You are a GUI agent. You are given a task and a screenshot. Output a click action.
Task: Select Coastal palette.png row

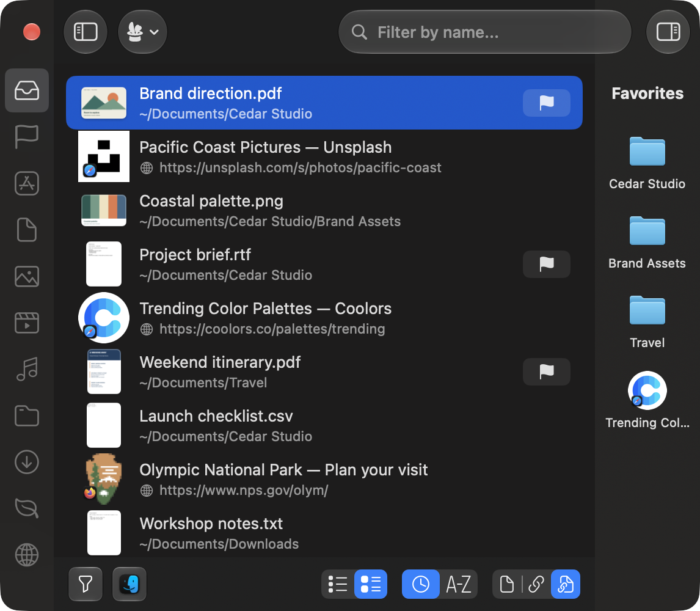[324, 210]
